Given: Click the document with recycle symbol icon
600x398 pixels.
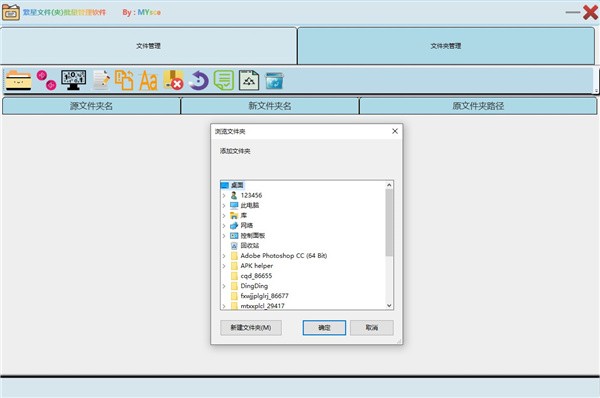Looking at the screenshot, I should pos(249,80).
